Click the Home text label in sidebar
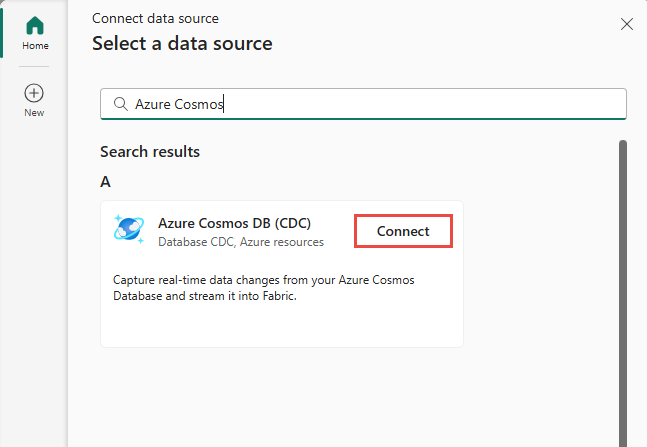Screen dimensions: 647x447 click(34, 46)
